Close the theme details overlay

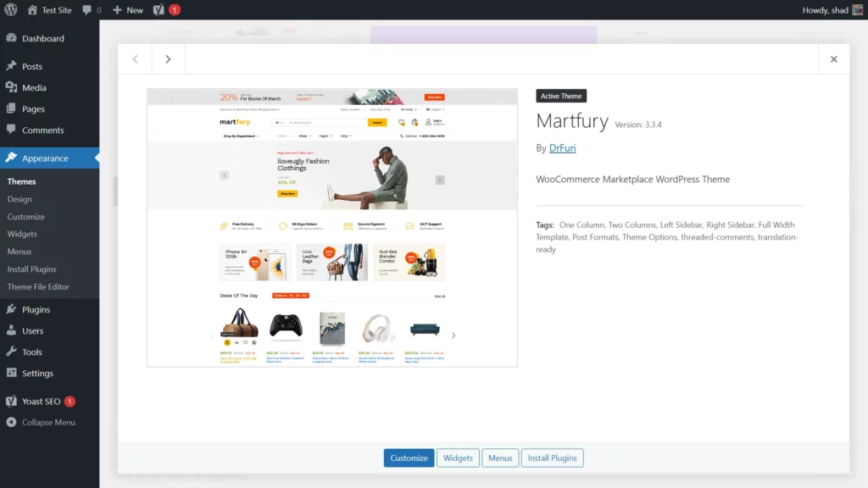pos(833,59)
